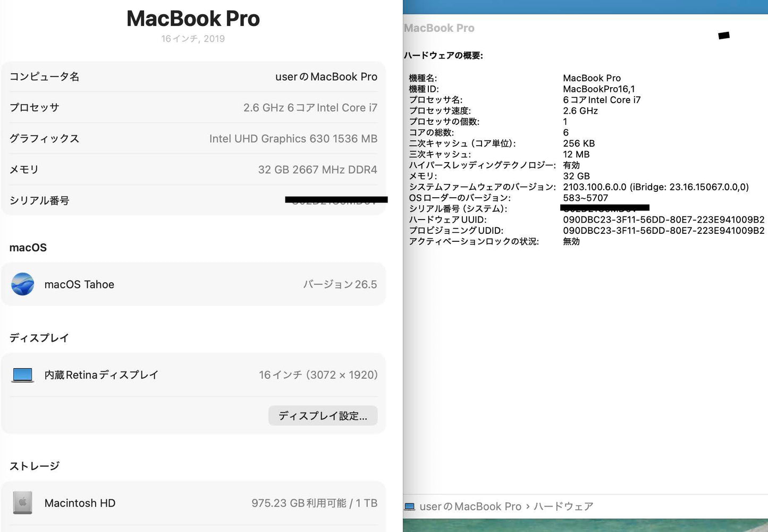This screenshot has width=768, height=532.
Task: Click '機種名:' label in hardware overview
Action: [423, 78]
